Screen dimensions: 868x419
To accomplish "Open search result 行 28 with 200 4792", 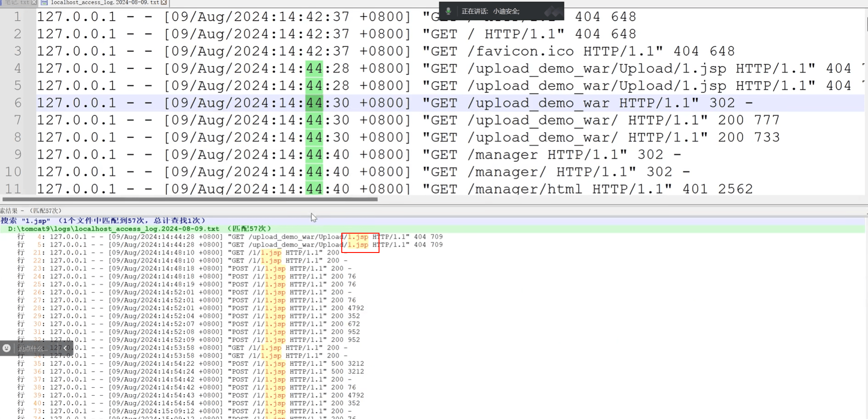I will coord(190,308).
